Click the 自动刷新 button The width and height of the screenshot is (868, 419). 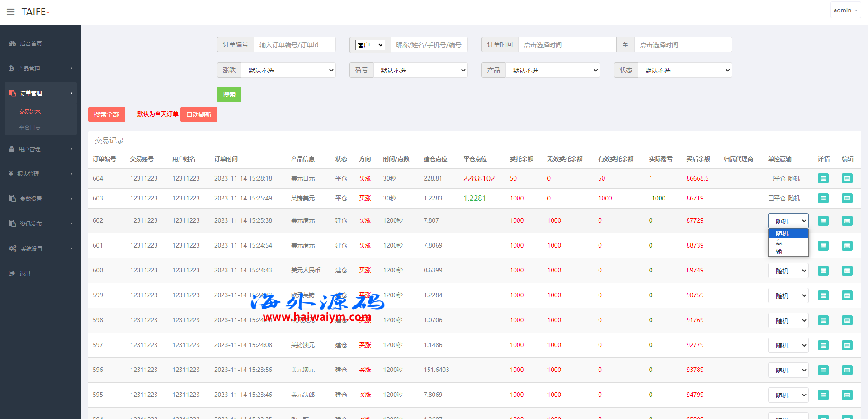[198, 114]
